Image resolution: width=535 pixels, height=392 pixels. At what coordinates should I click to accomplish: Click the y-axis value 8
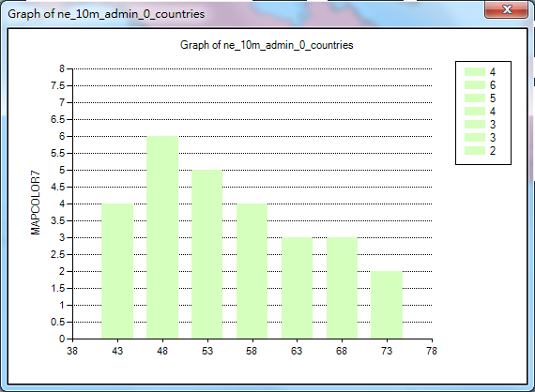62,68
